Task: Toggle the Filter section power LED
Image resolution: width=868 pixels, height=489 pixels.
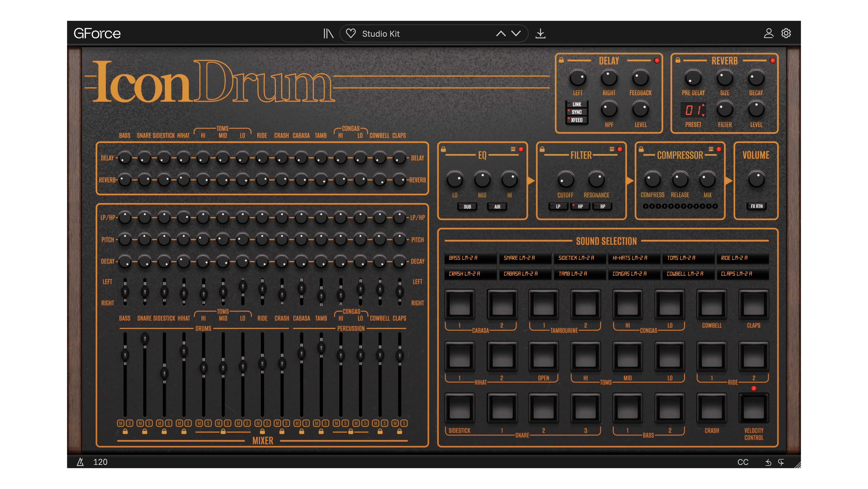Action: 620,149
